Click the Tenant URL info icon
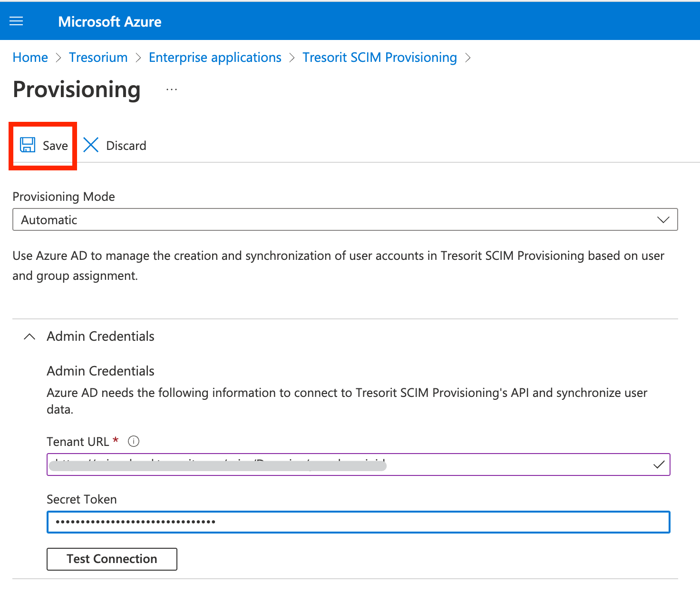Viewport: 700px width, 593px height. 134,441
